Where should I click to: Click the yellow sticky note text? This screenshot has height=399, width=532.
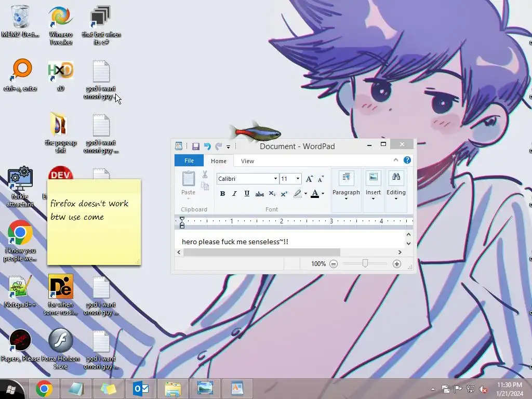tap(89, 210)
